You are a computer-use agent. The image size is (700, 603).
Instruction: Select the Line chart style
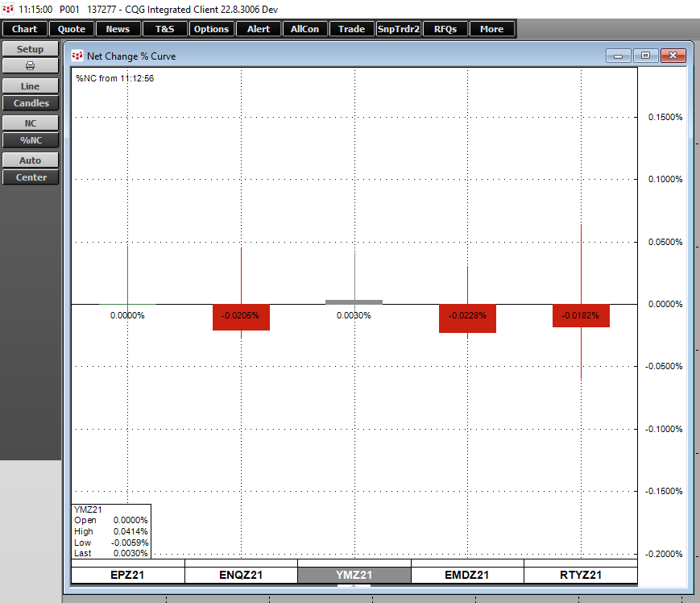(x=30, y=85)
